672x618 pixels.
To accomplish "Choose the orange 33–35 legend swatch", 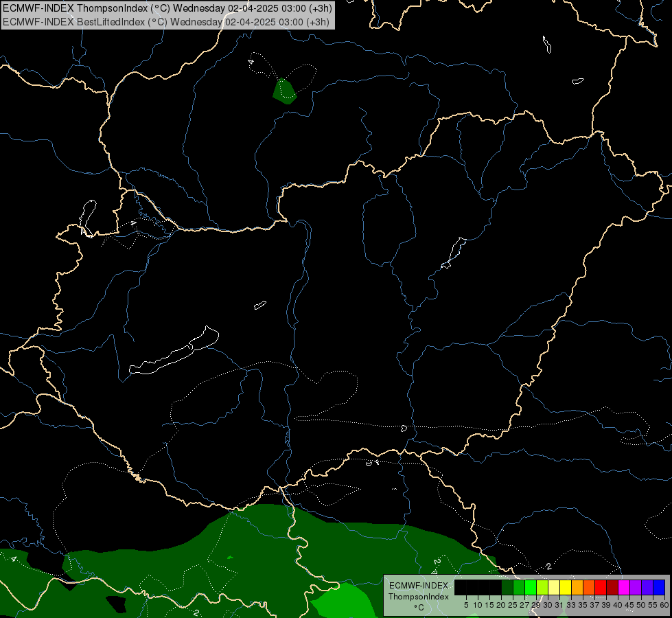I will click(x=577, y=587).
